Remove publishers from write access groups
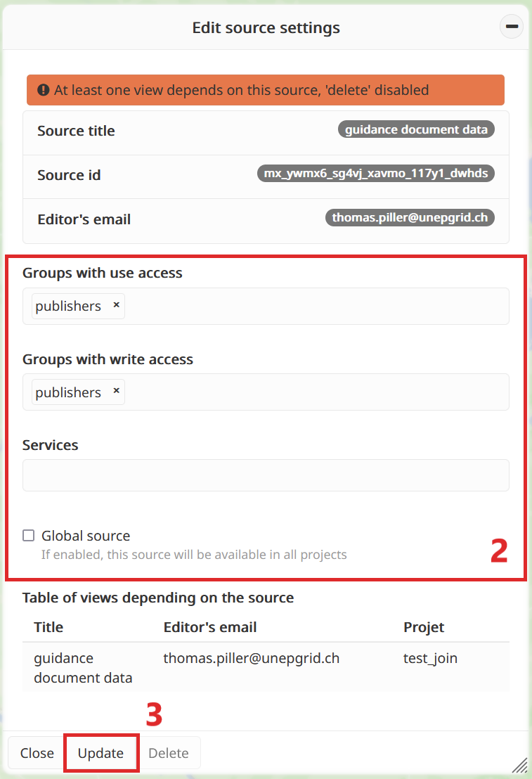Screen dimensions: 532x779 (116, 392)
